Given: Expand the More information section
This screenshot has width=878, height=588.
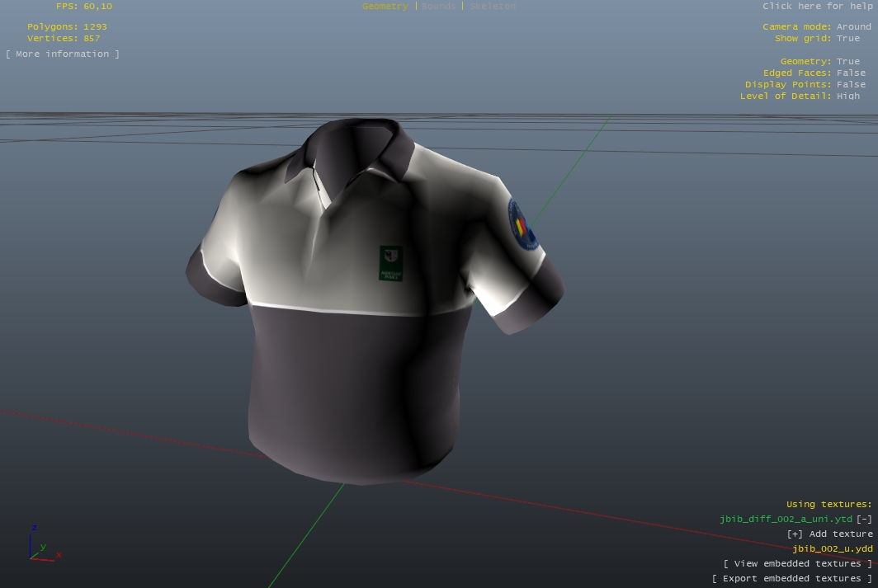Looking at the screenshot, I should (63, 54).
